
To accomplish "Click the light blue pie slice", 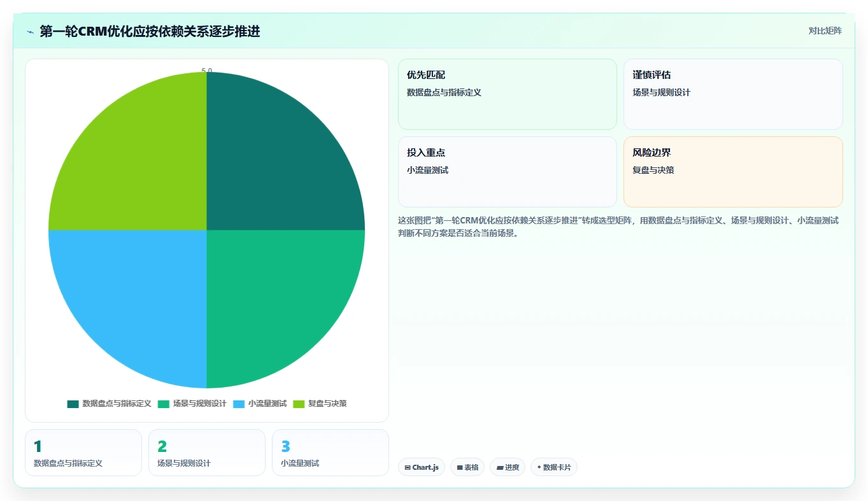I will [x=140, y=296].
